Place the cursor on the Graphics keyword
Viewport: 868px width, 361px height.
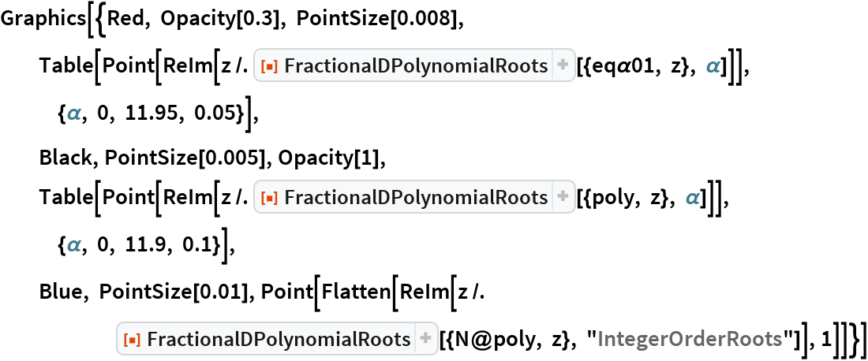coord(35,19)
